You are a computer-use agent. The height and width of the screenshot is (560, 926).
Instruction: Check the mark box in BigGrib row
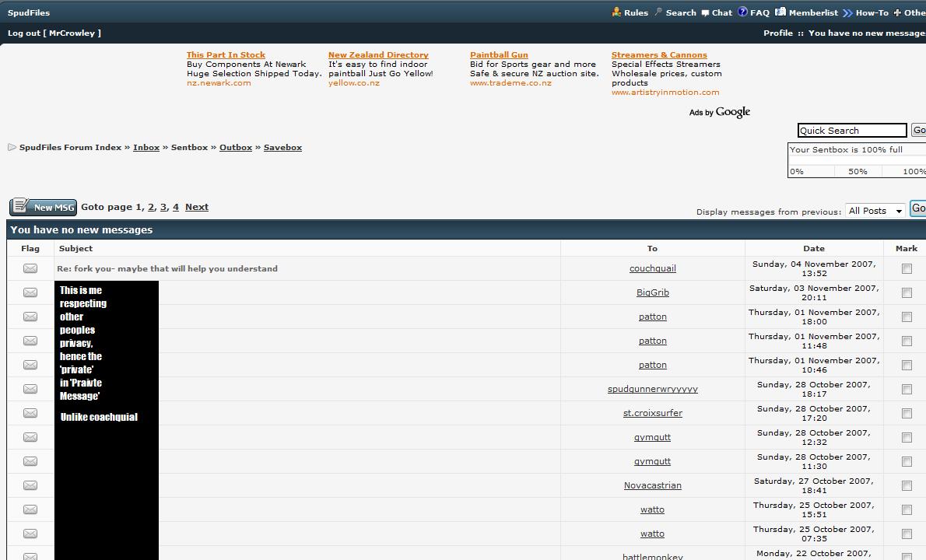pyautogui.click(x=907, y=292)
